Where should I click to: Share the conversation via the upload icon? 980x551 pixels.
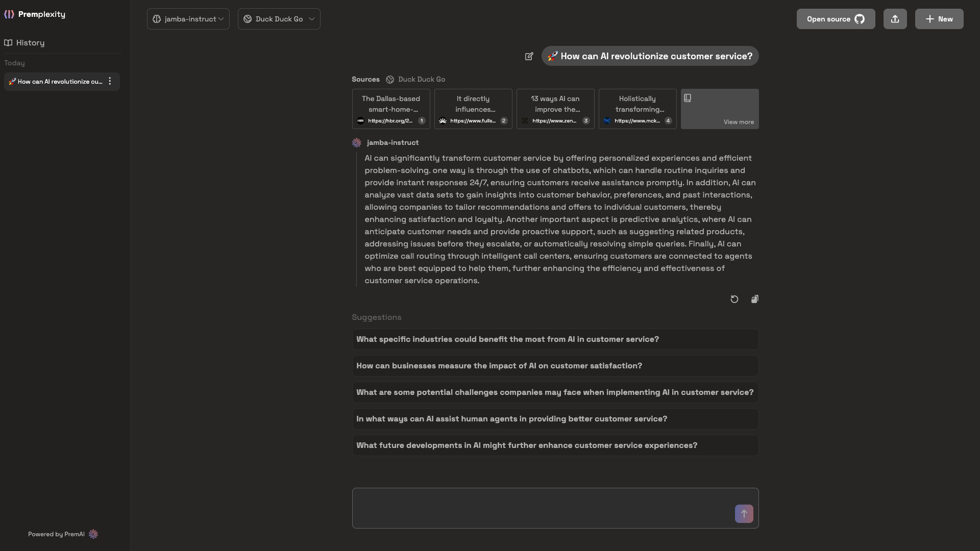point(894,19)
